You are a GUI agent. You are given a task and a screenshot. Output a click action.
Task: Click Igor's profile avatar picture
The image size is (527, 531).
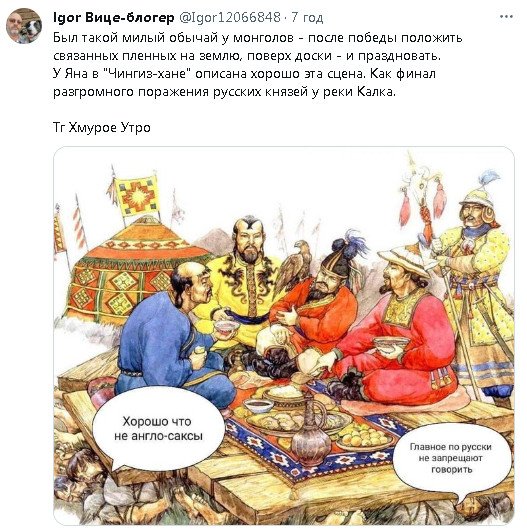coord(24,26)
